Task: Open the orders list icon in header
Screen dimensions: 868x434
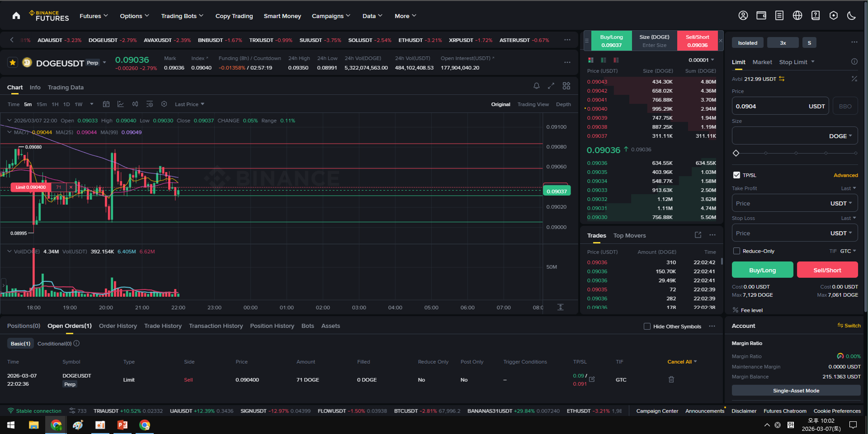Action: (779, 15)
